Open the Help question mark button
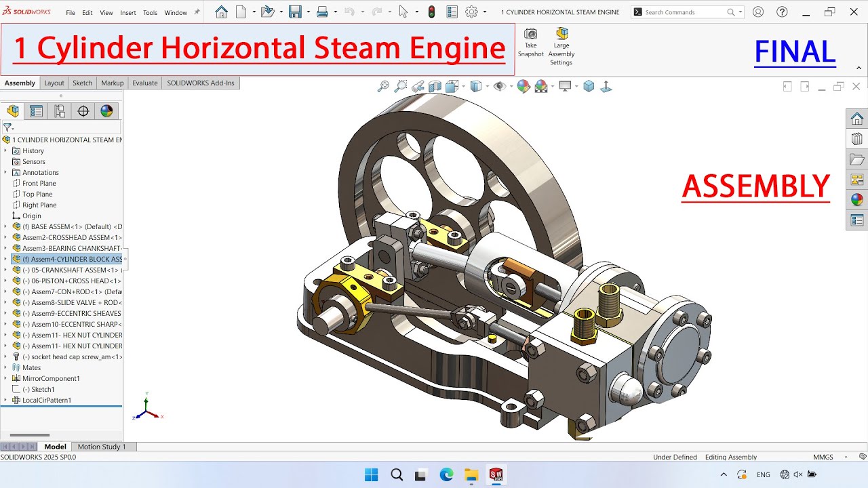 pyautogui.click(x=782, y=12)
